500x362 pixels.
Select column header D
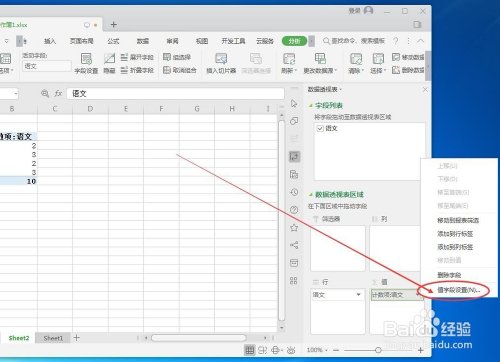(90, 109)
